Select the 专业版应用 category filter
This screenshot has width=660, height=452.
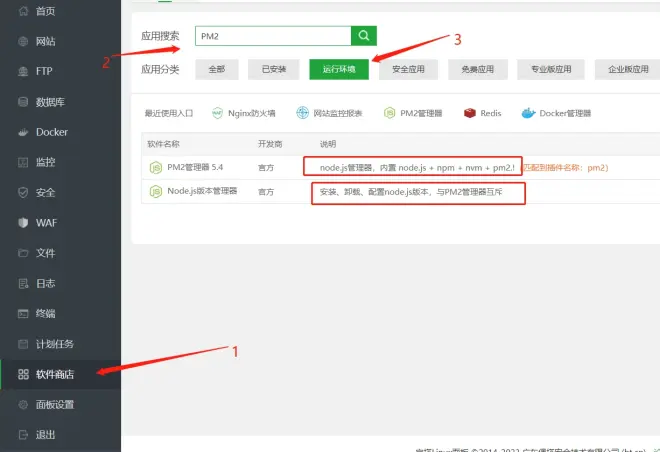point(551,69)
